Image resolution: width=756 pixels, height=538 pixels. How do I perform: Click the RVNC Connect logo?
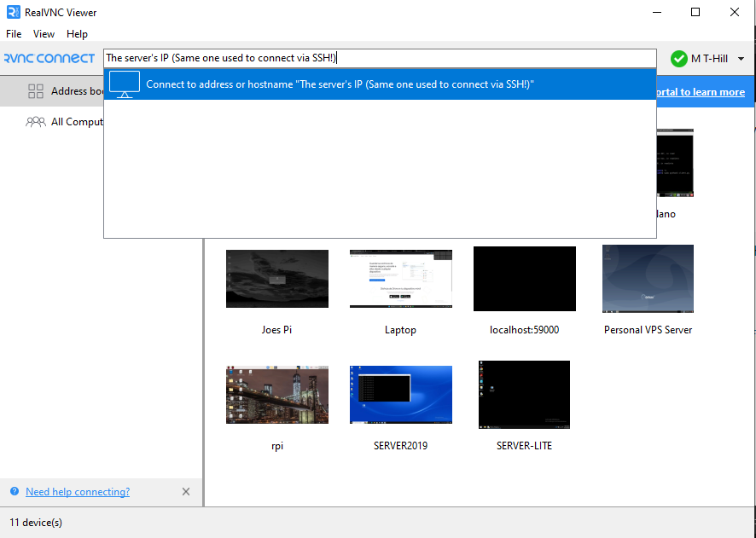click(49, 58)
